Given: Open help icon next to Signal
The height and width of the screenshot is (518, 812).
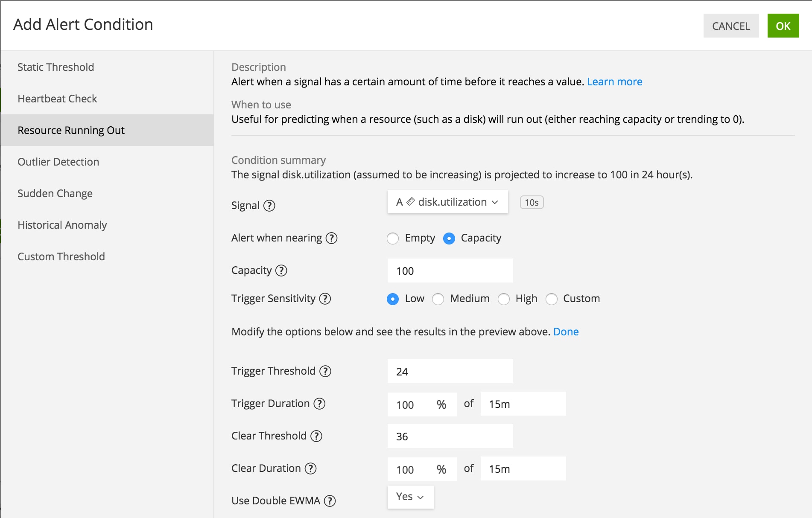Looking at the screenshot, I should coord(269,206).
